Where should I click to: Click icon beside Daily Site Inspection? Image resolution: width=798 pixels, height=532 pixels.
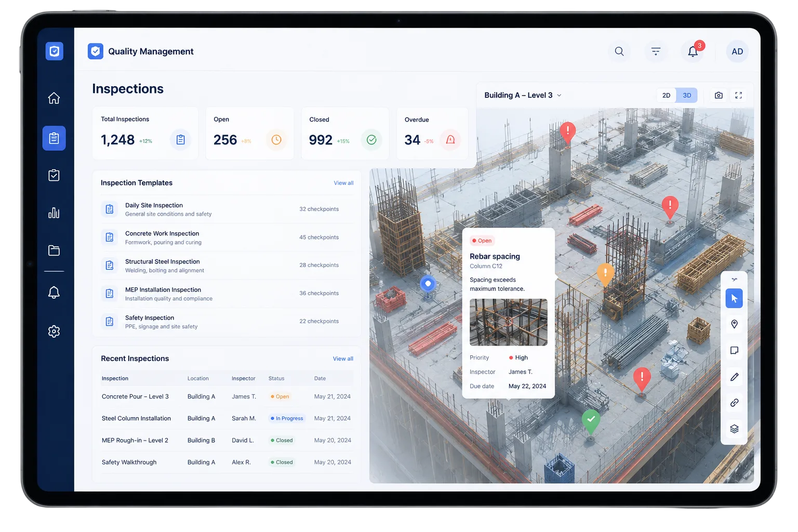[x=109, y=209]
